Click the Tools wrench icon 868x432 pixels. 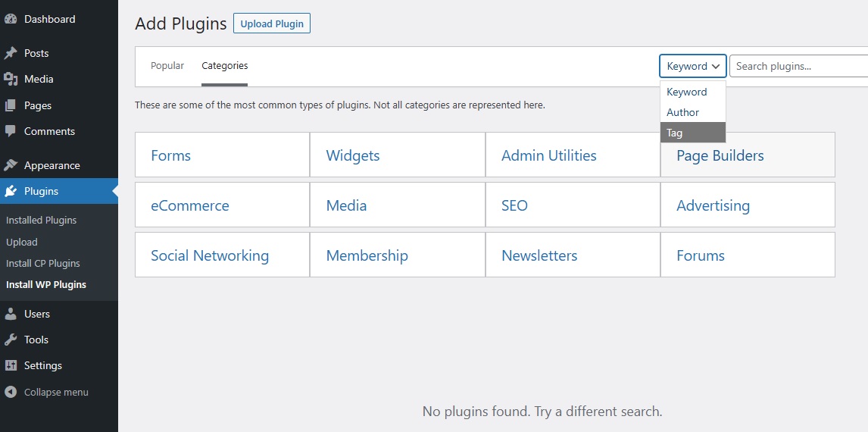point(11,340)
